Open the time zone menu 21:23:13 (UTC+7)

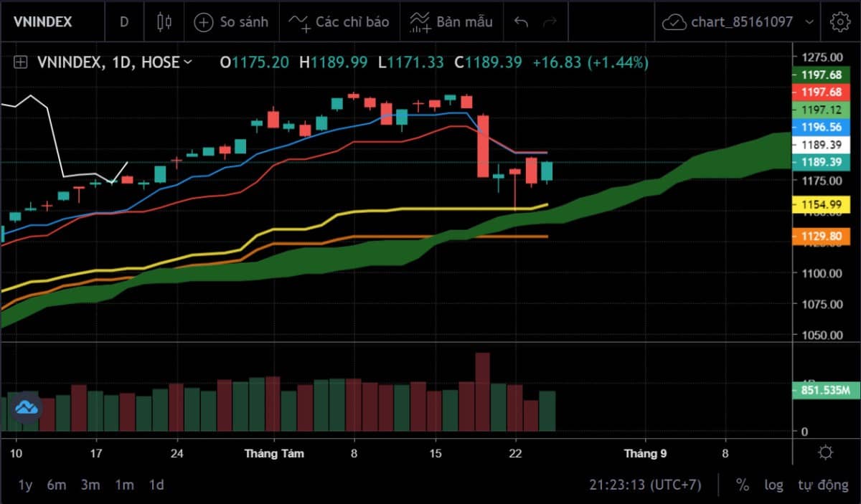point(645,485)
